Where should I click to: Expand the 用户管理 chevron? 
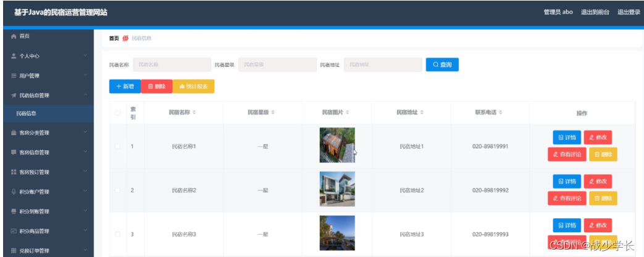tap(85, 75)
